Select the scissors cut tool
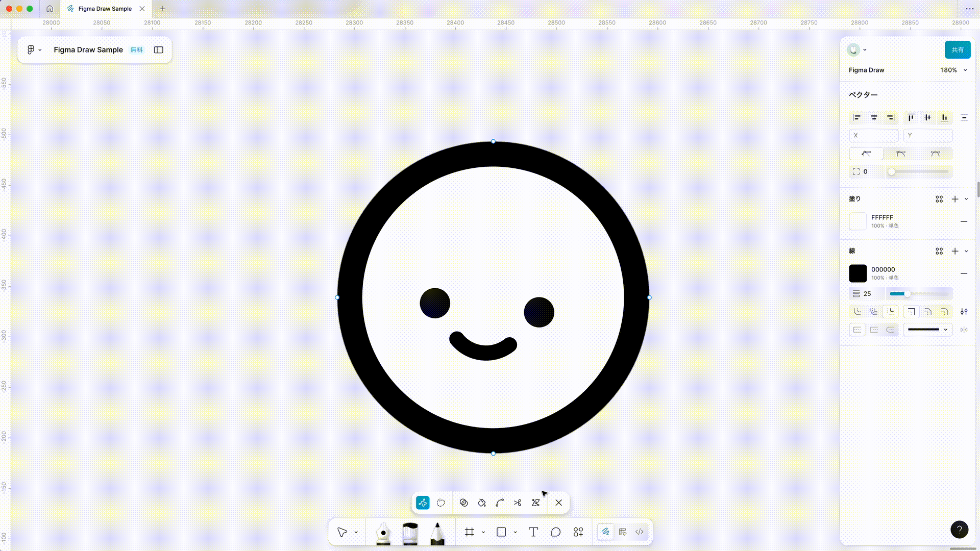The width and height of the screenshot is (980, 551). (518, 503)
